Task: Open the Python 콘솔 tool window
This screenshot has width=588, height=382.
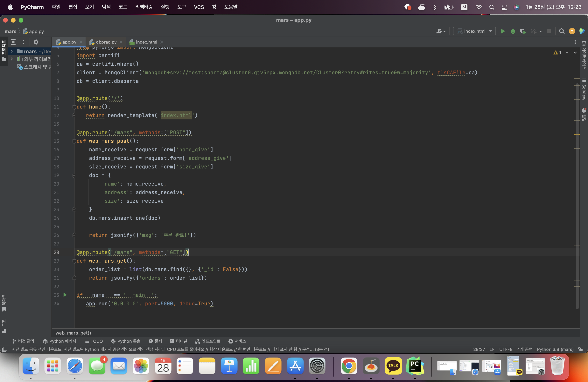Action: [126, 341]
